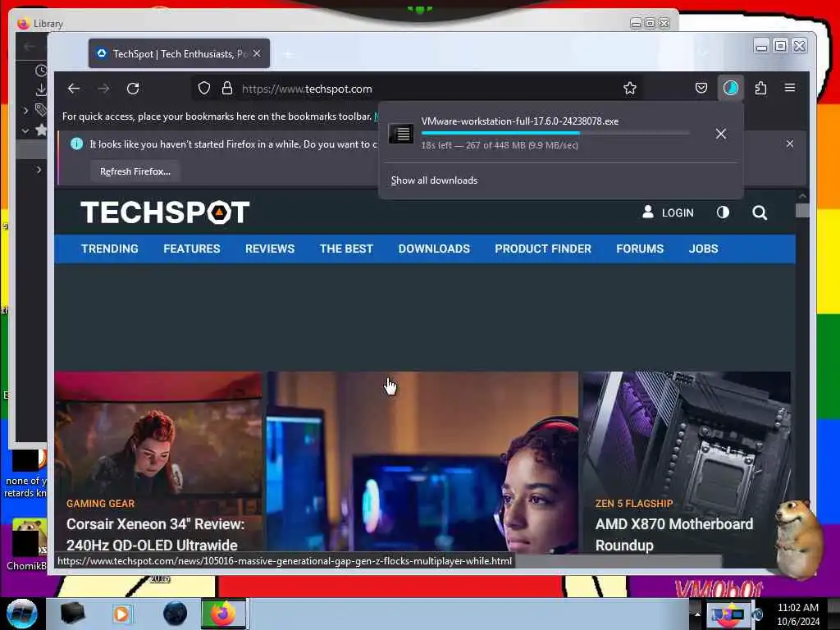Select the TechSpot browser tab

tap(179, 53)
